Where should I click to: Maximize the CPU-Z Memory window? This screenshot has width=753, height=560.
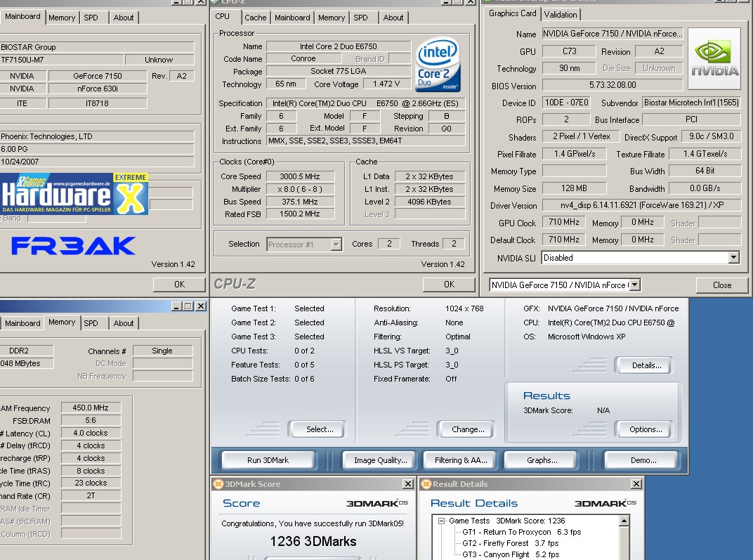[x=189, y=306]
